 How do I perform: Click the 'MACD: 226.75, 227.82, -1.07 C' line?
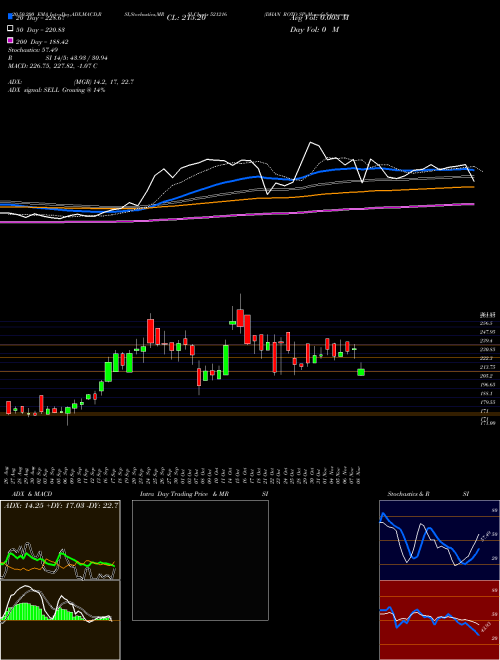click(x=53, y=66)
